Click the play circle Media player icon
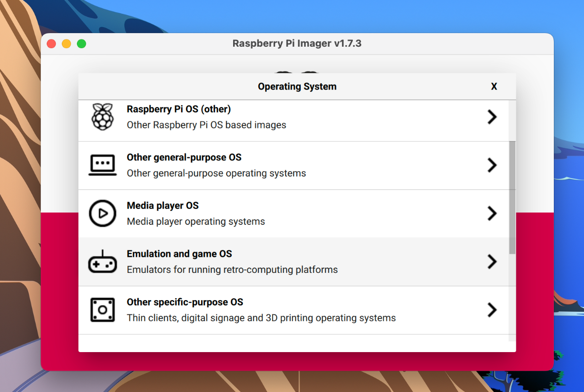Screen dimensions: 584x392 click(x=103, y=214)
